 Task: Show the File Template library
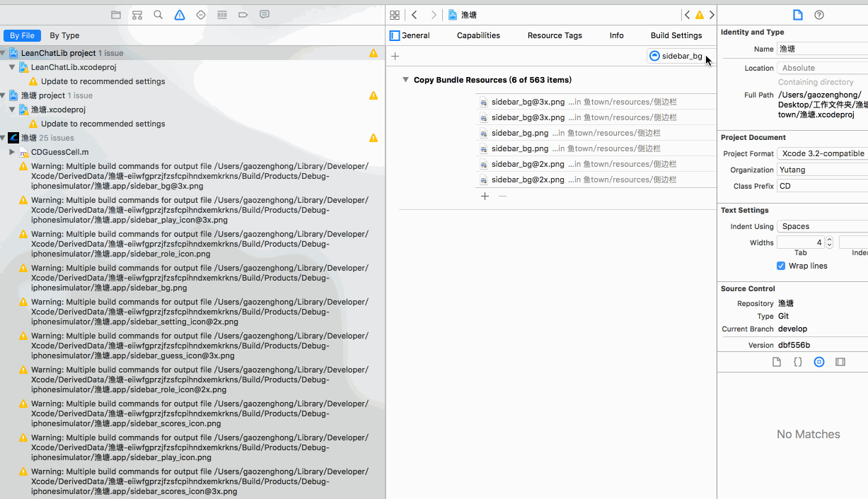(x=777, y=362)
